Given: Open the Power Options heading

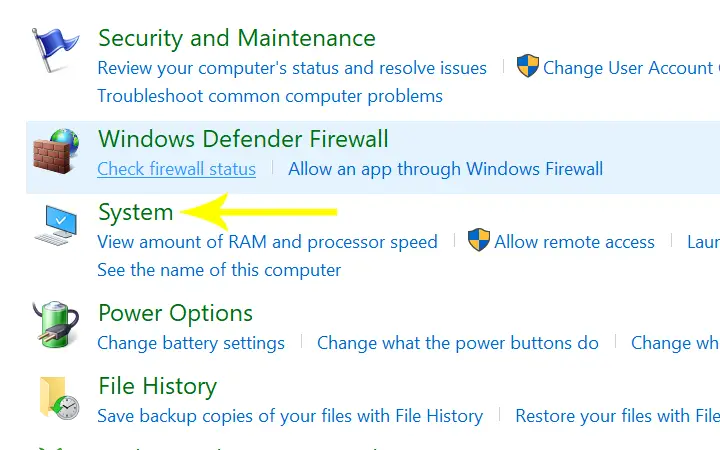Looking at the screenshot, I should (x=175, y=313).
